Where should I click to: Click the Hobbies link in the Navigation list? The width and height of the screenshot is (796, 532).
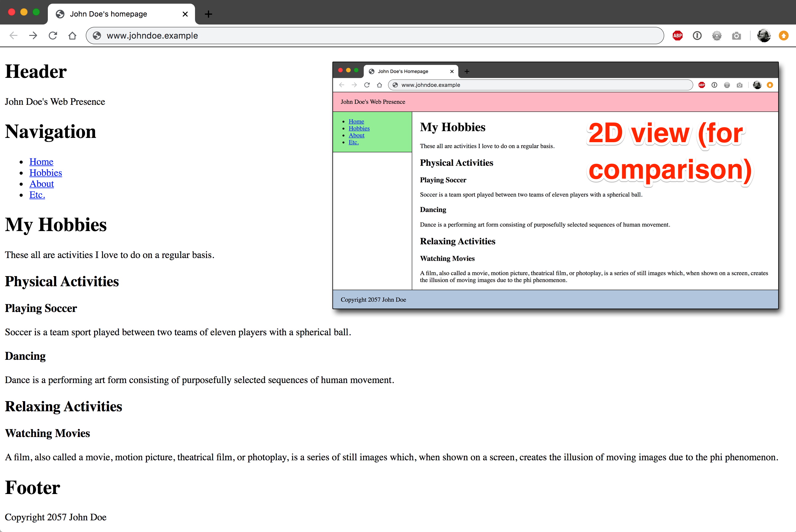coord(45,173)
